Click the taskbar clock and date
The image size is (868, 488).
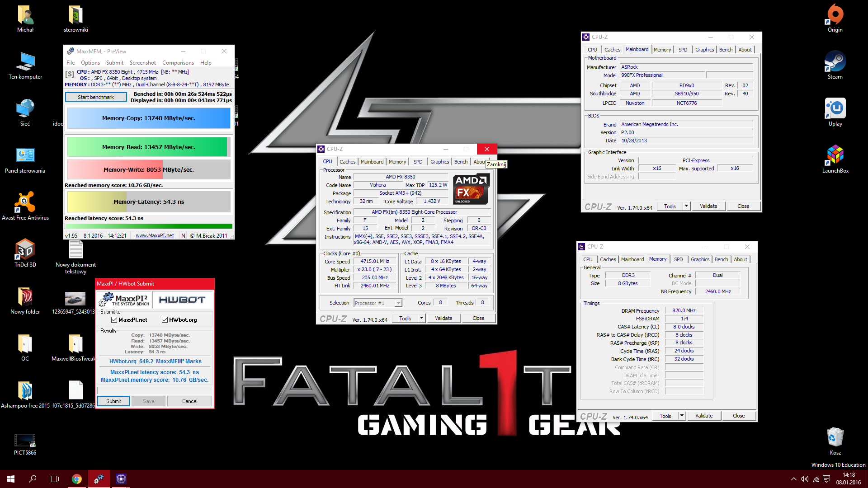[x=849, y=479]
